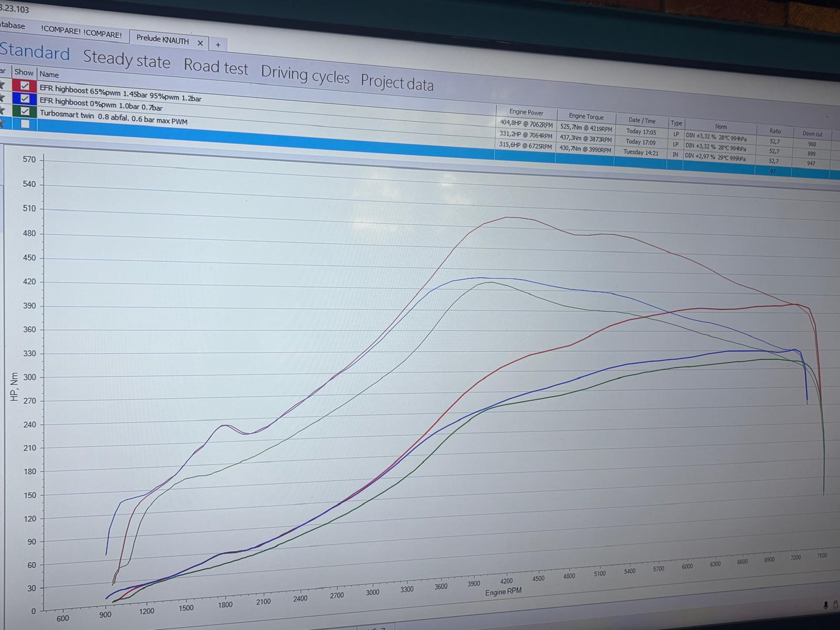Sort runs by Engine Power column header

pyautogui.click(x=526, y=112)
